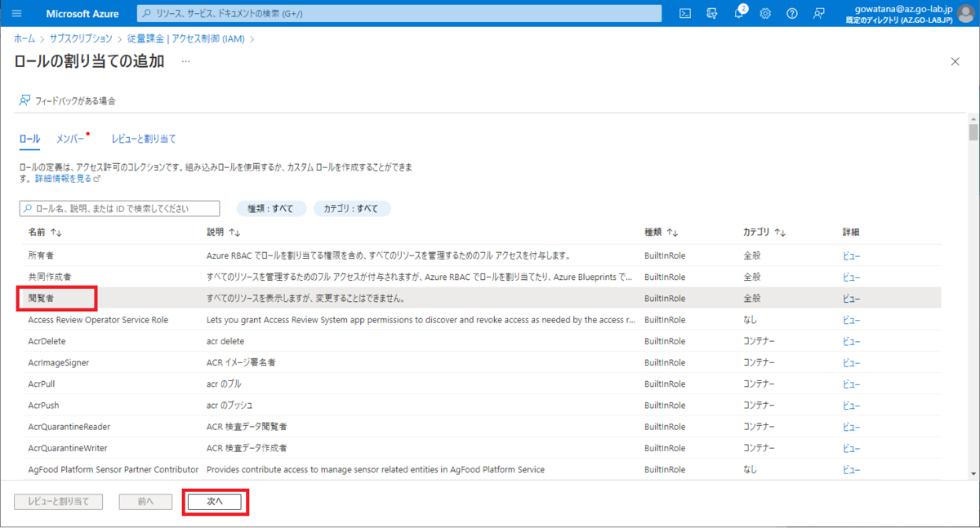Go to ホーム breadcrumb

tap(24, 38)
